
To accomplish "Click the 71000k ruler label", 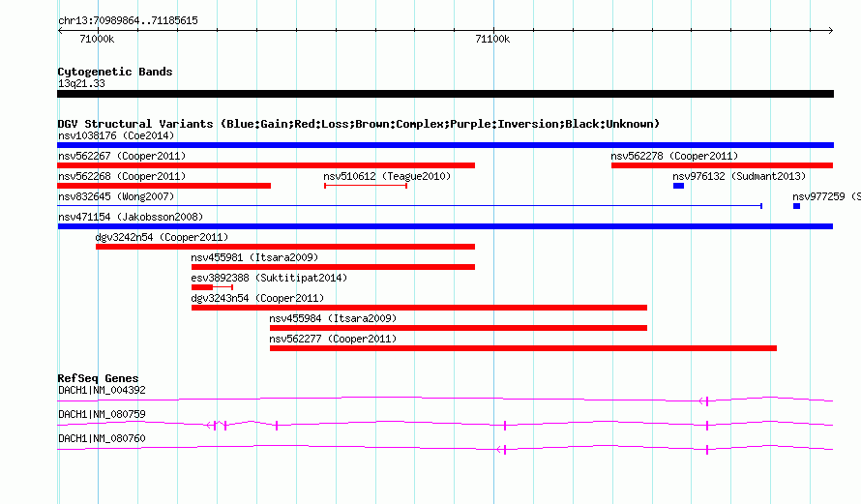I will click(x=97, y=39).
